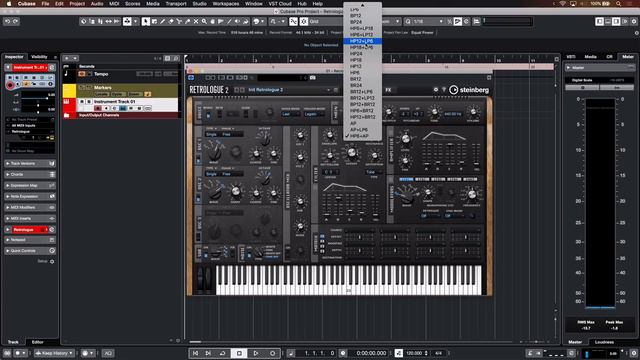Expand the Master section in Meter panel
The width and height of the screenshot is (640, 360).
(x=569, y=67)
